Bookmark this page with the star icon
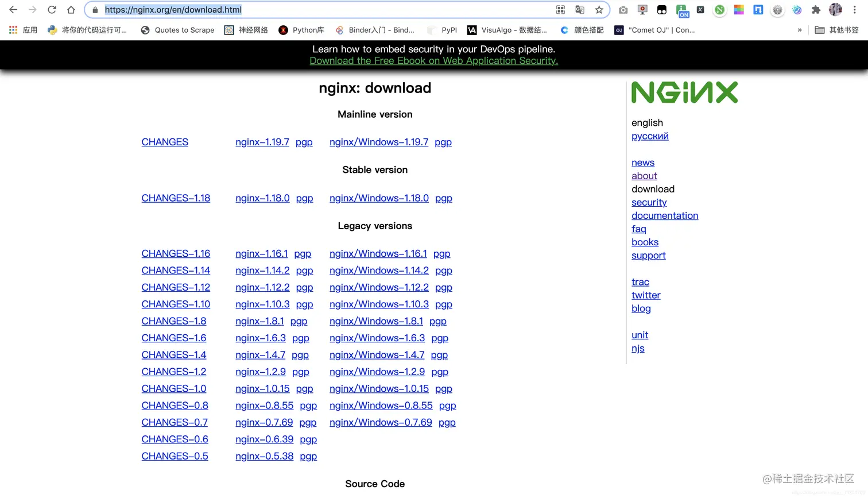868x498 pixels. click(599, 10)
